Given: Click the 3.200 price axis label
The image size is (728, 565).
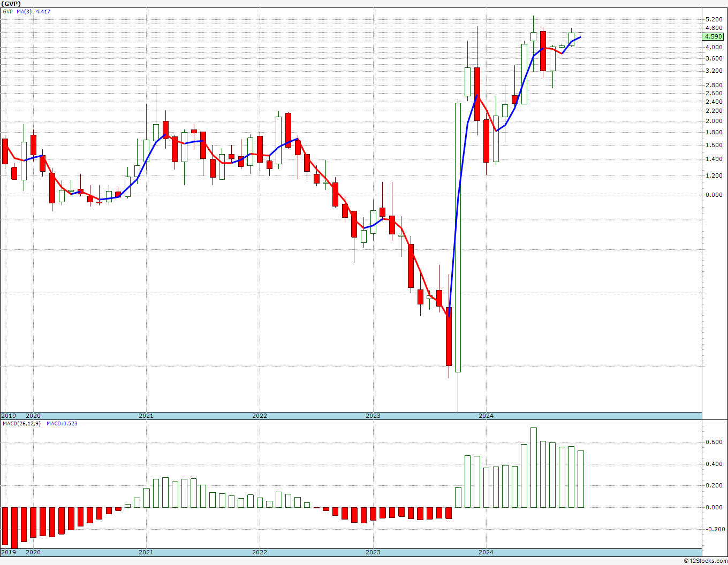Looking at the screenshot, I should coord(714,71).
